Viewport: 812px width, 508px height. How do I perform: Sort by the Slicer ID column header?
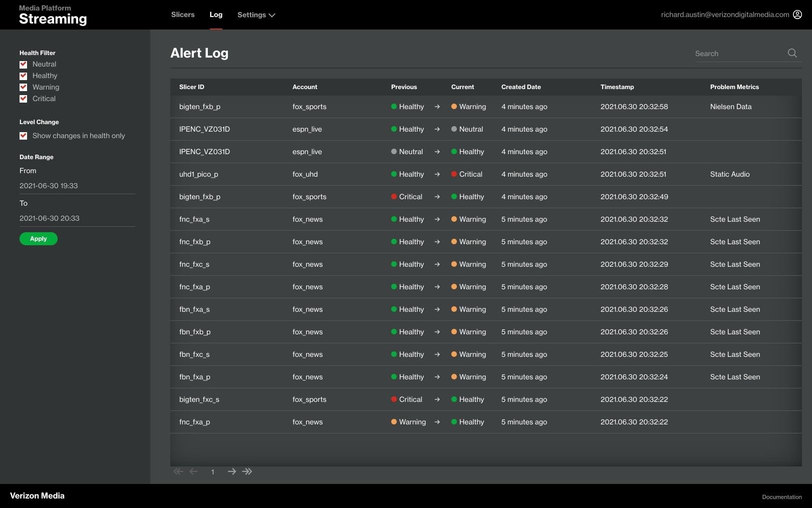click(x=192, y=87)
